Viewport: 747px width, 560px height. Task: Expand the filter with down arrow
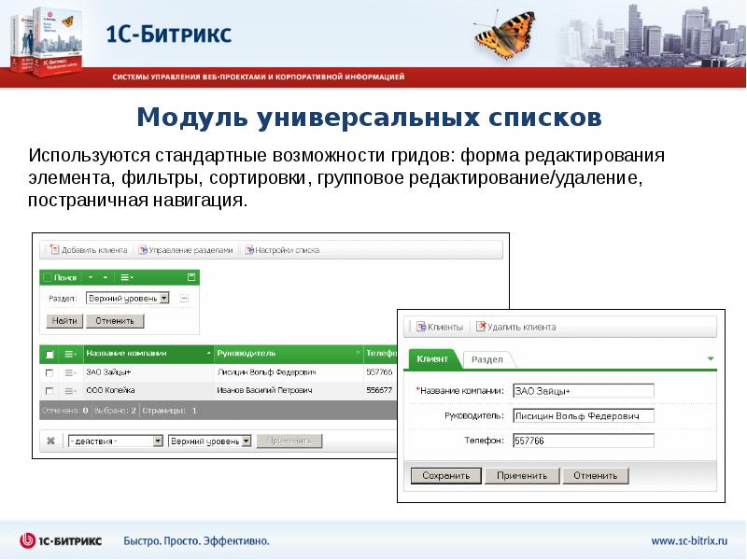click(x=91, y=277)
